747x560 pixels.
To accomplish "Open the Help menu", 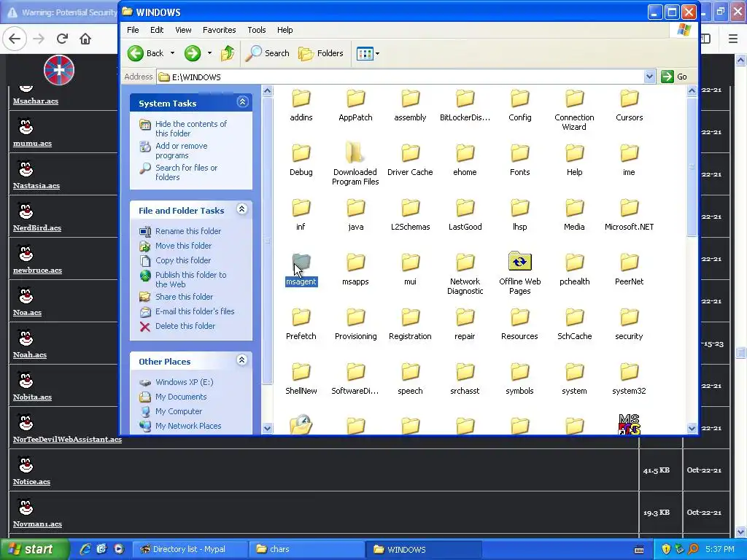I will pyautogui.click(x=285, y=30).
